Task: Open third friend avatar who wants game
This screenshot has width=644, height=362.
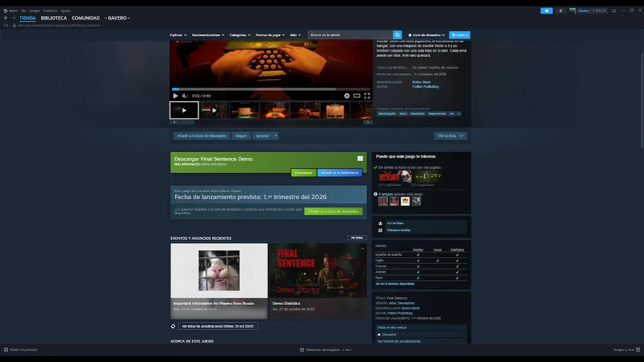Action: coord(405,201)
